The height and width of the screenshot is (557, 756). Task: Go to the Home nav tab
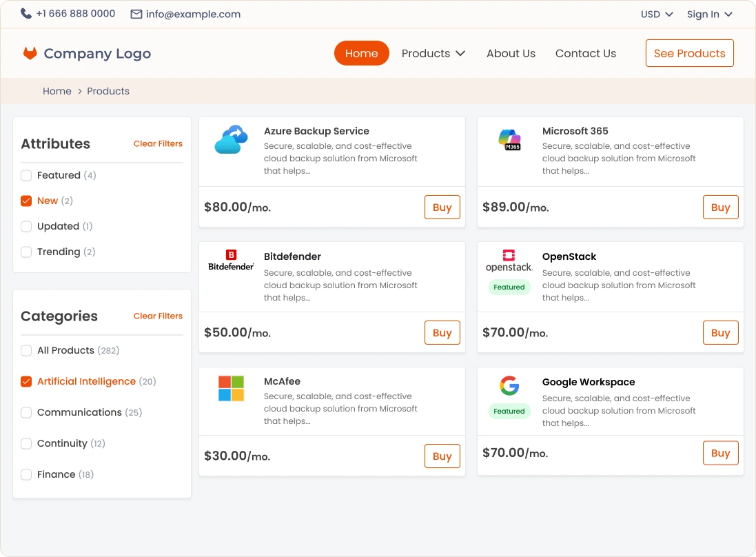click(362, 53)
